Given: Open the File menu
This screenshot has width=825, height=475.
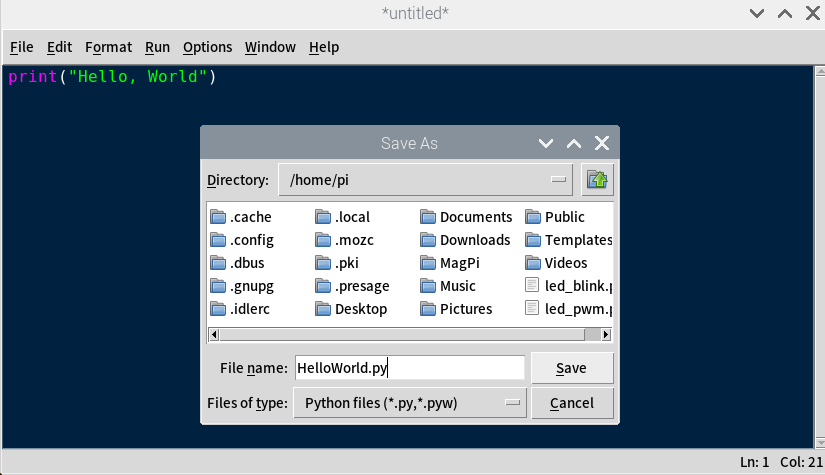Looking at the screenshot, I should tap(22, 47).
